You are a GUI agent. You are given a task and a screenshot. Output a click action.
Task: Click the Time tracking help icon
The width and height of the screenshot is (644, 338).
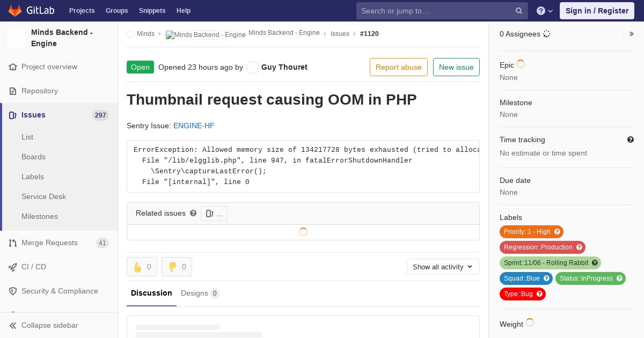pyautogui.click(x=631, y=139)
